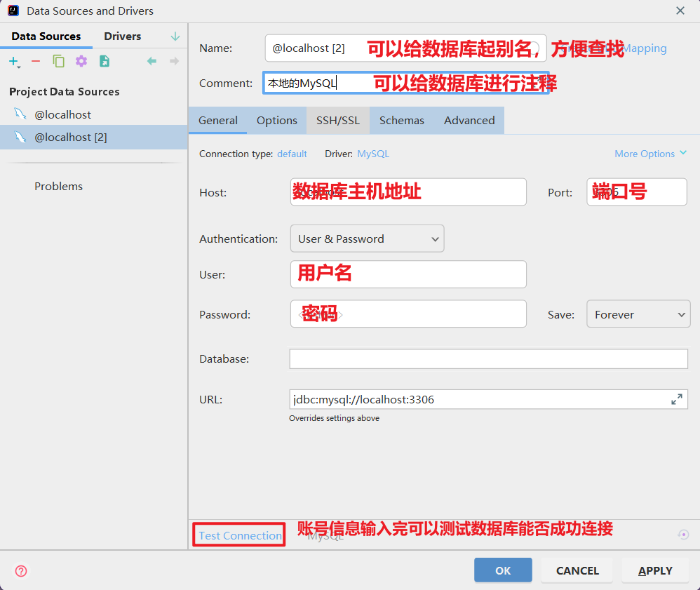The image size is (700, 590).
Task: Expand the More Options menu
Action: click(x=650, y=154)
